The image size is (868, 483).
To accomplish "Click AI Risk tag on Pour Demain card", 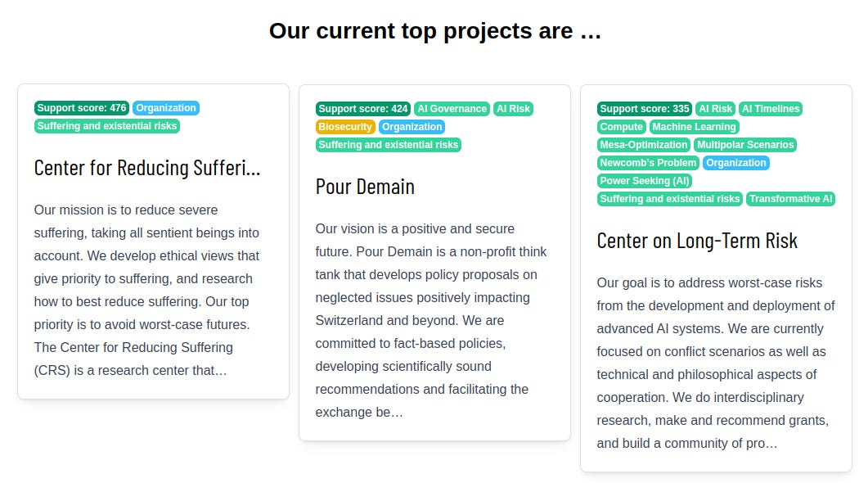I will (513, 108).
